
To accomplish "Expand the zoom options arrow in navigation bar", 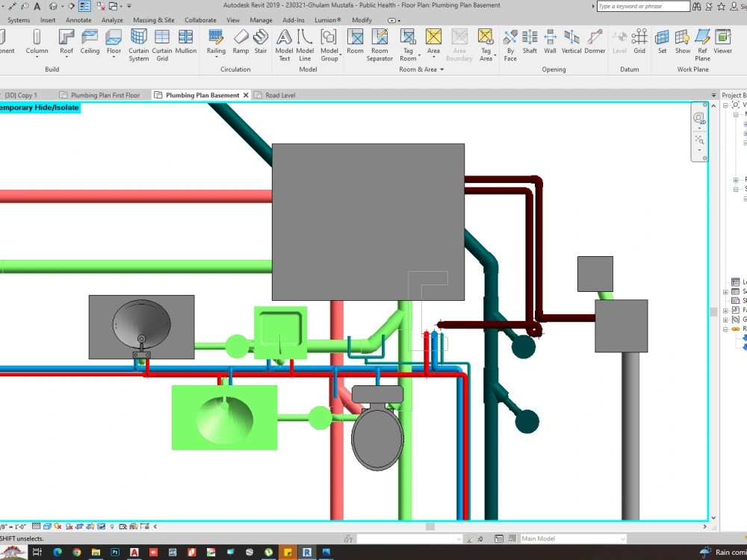I will coord(699,151).
